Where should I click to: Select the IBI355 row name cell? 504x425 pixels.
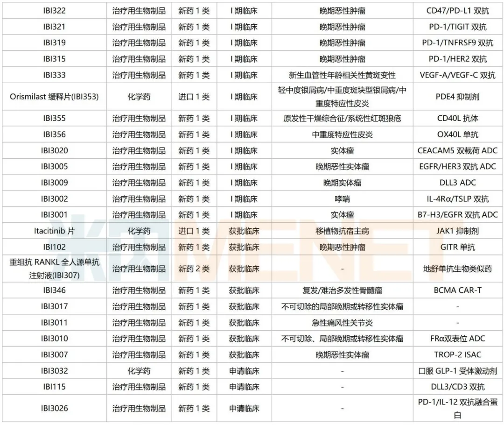click(54, 118)
